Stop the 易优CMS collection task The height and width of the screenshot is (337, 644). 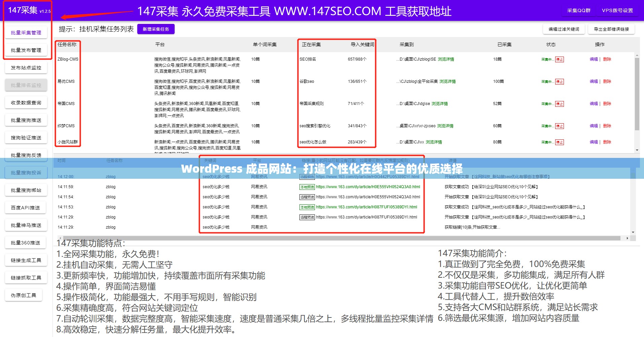[560, 81]
